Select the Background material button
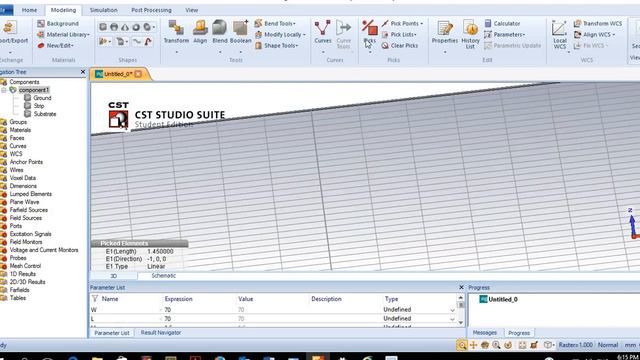The width and height of the screenshot is (640, 360). [x=58, y=24]
